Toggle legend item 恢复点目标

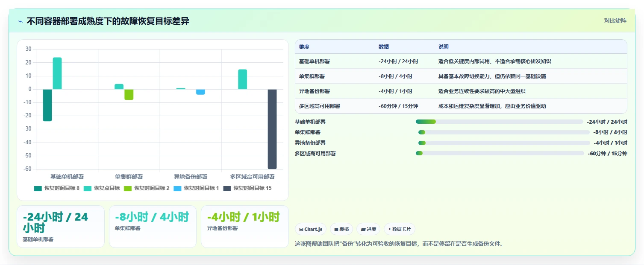point(102,188)
